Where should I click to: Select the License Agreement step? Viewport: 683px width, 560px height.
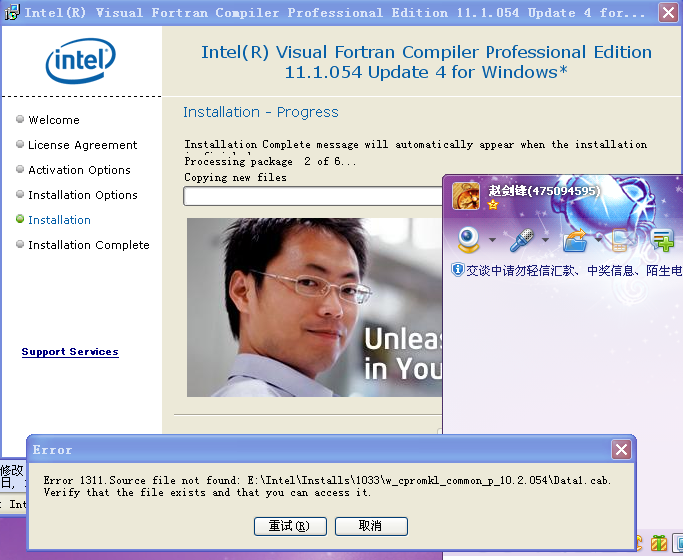(x=82, y=145)
